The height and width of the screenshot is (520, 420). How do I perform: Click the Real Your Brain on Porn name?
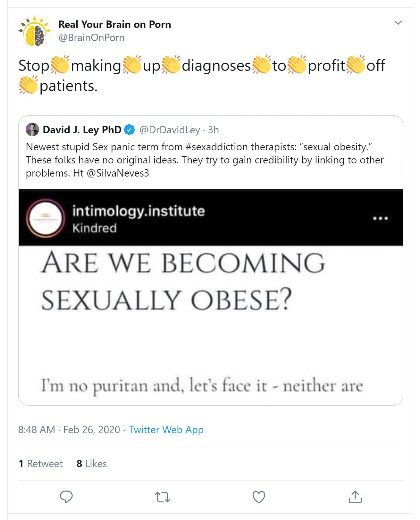[114, 24]
